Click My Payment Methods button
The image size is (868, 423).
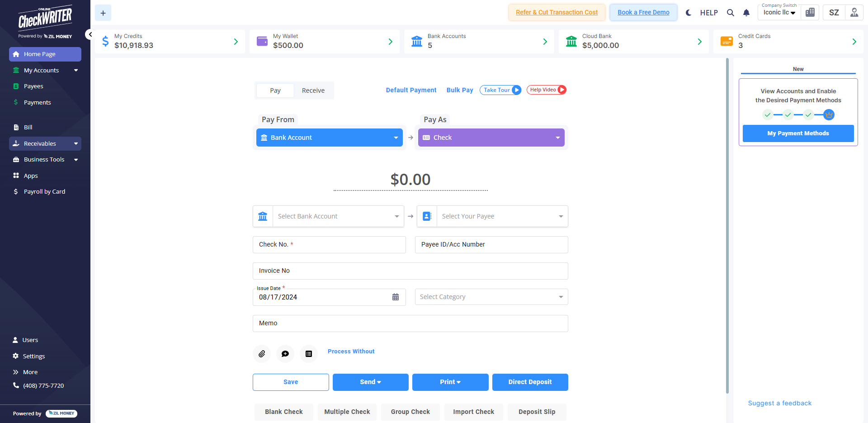798,133
